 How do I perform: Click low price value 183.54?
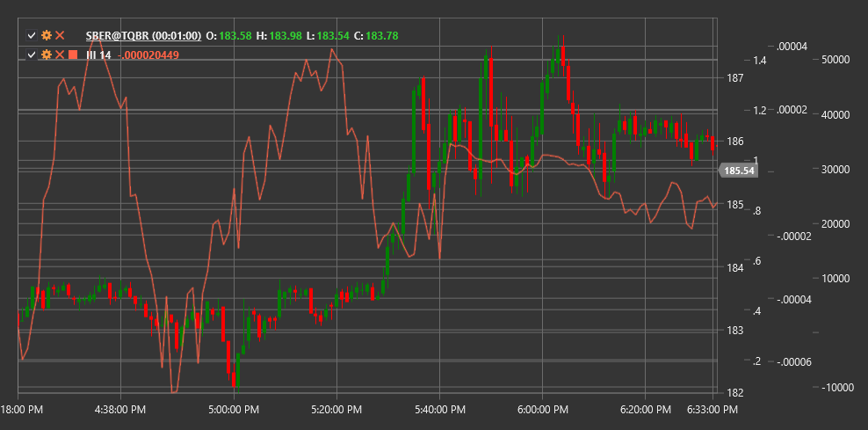pyautogui.click(x=333, y=35)
